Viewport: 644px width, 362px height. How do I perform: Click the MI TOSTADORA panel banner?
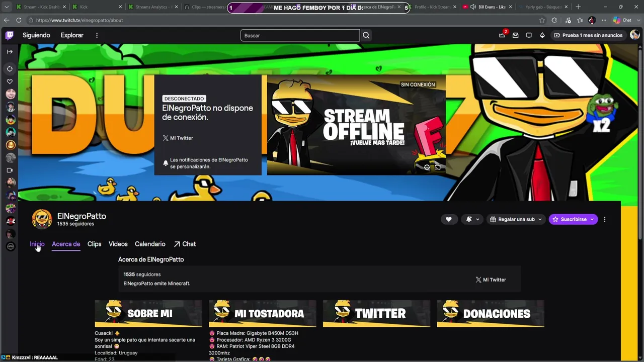click(263, 314)
